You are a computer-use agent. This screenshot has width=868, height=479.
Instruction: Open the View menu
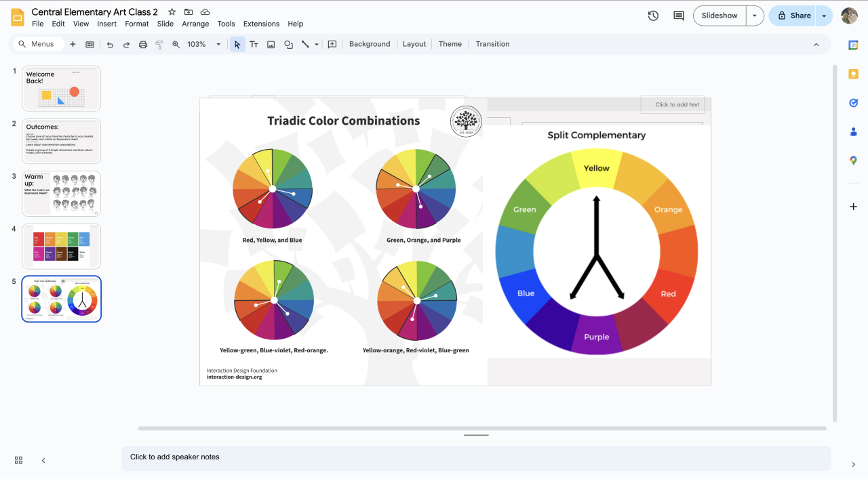pos(81,24)
